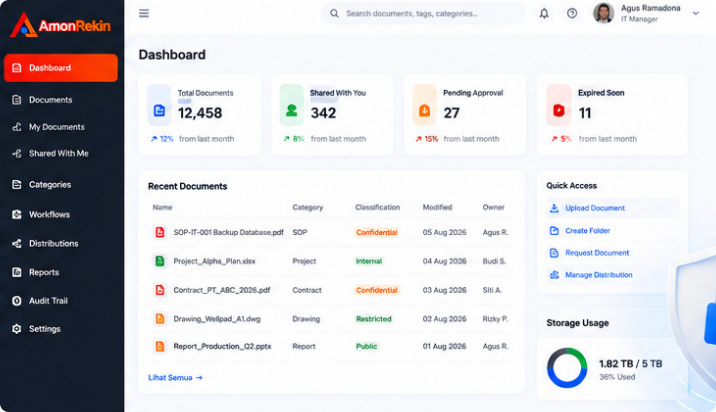
Task: Focus the search documents field
Action: 423,14
